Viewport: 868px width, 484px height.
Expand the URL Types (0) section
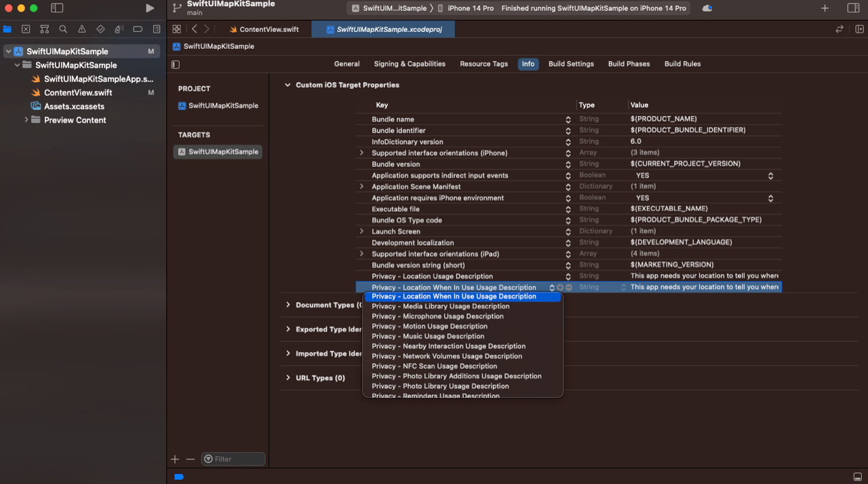288,378
